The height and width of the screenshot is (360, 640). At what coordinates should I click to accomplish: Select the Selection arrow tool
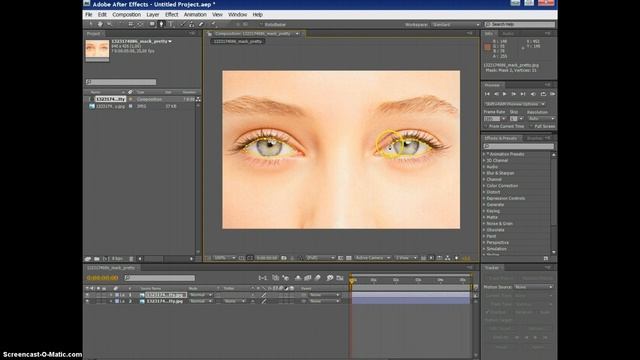point(91,24)
